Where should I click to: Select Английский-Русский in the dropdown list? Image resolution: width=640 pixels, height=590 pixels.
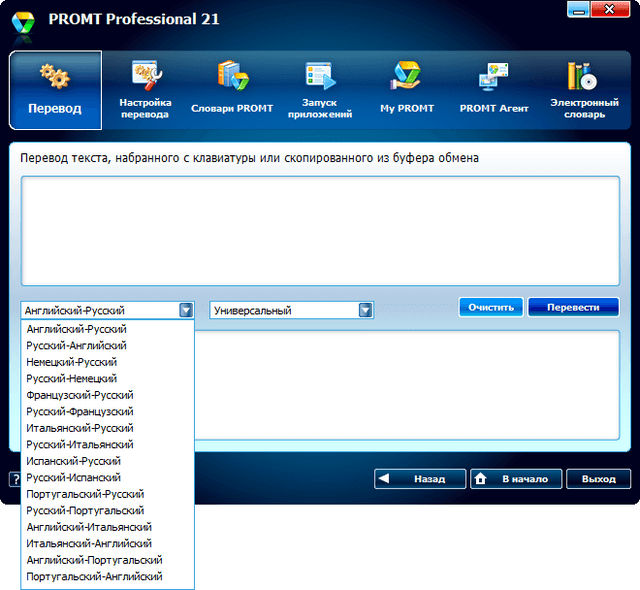[107, 329]
